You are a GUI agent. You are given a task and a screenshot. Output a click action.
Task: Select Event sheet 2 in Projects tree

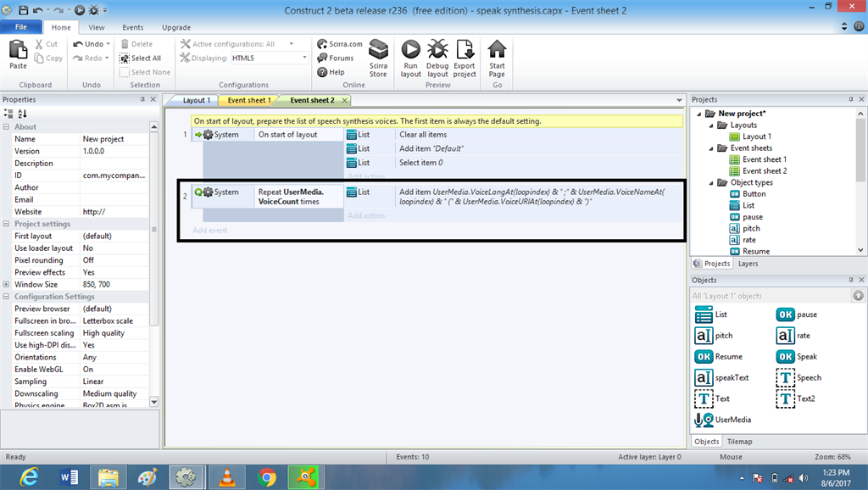click(x=764, y=171)
